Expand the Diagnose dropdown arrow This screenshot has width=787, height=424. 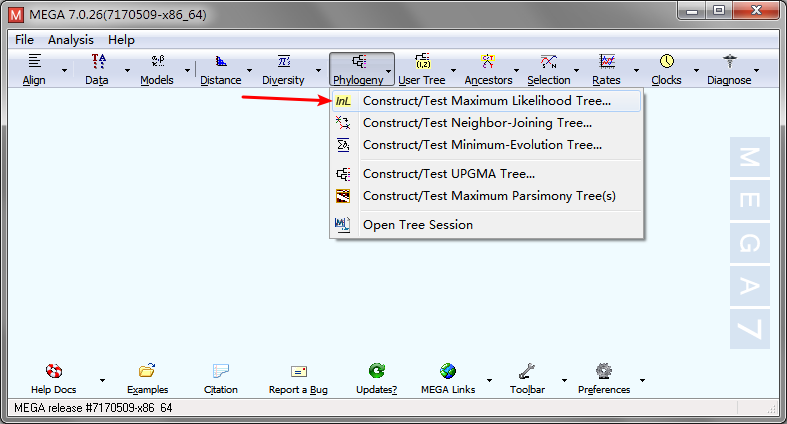click(756, 71)
